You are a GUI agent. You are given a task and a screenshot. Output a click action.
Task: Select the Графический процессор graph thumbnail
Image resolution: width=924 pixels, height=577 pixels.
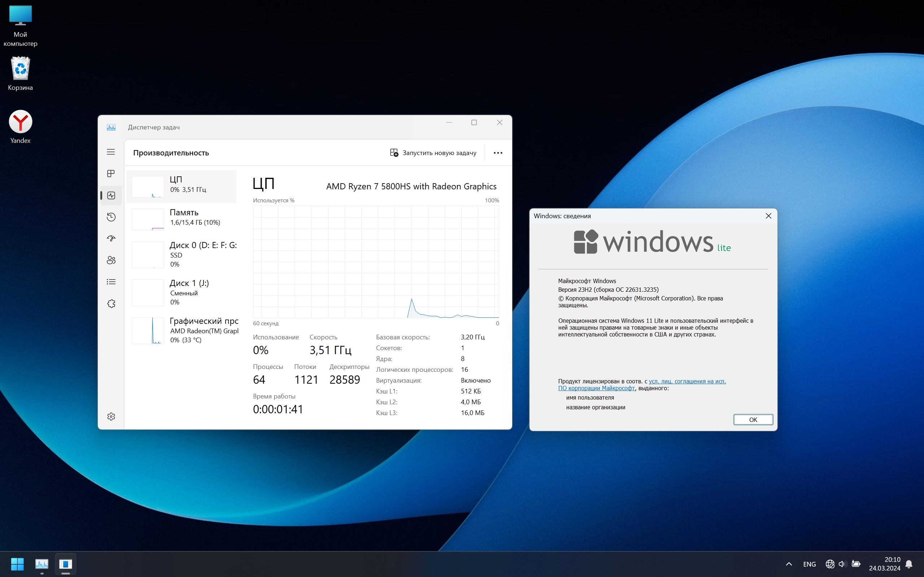coord(148,330)
